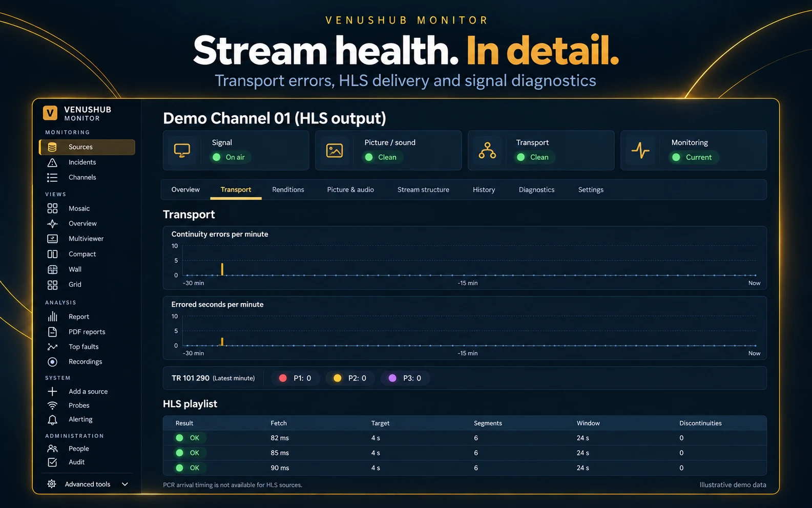812x508 pixels.
Task: Click the Monitoring pulse card icon
Action: (x=640, y=150)
